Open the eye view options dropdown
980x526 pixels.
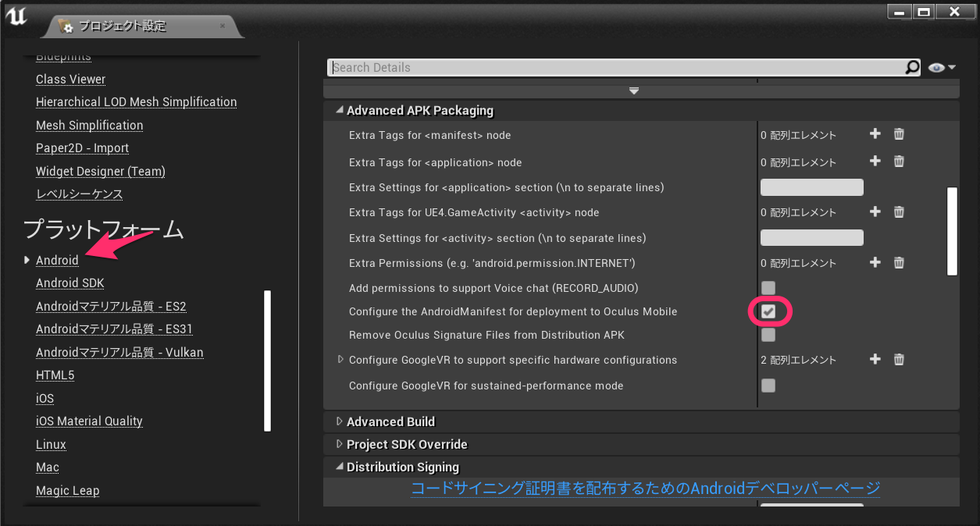point(942,68)
